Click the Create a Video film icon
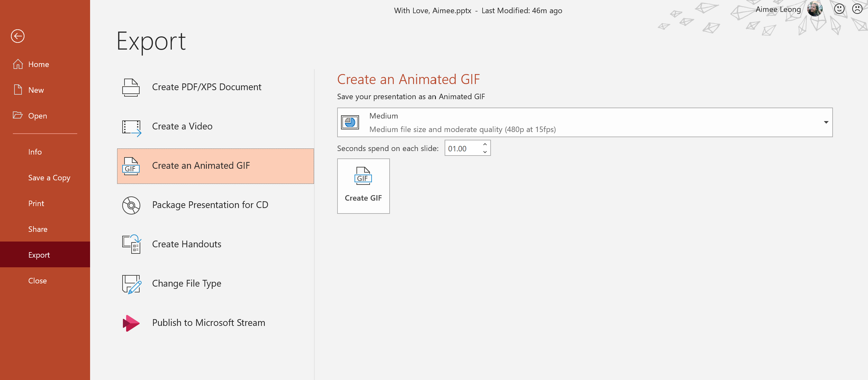This screenshot has width=868, height=380. (131, 127)
